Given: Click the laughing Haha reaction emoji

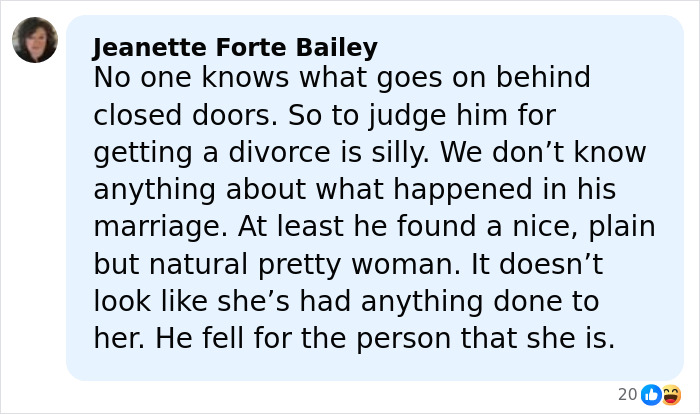Looking at the screenshot, I should pos(671,395).
